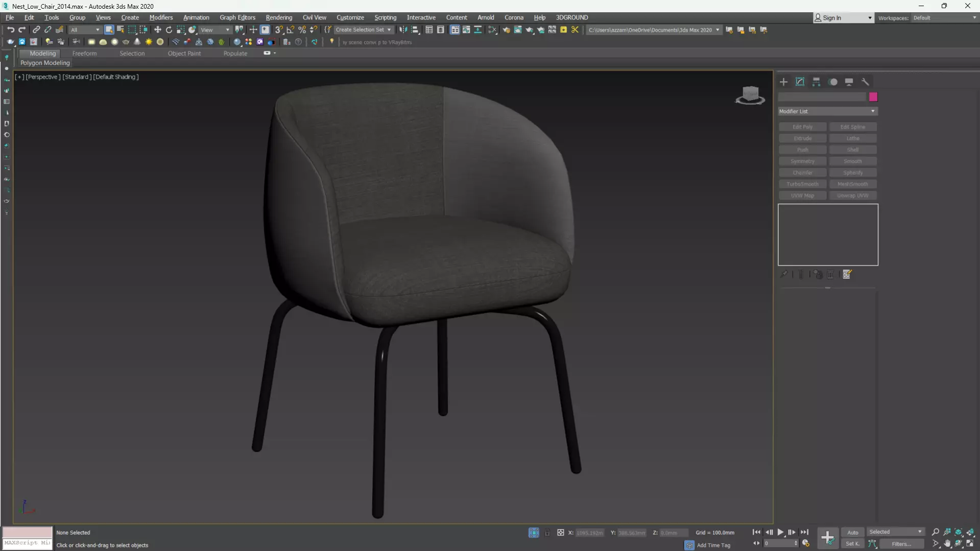Open the Utilities wrench icon

point(865,82)
